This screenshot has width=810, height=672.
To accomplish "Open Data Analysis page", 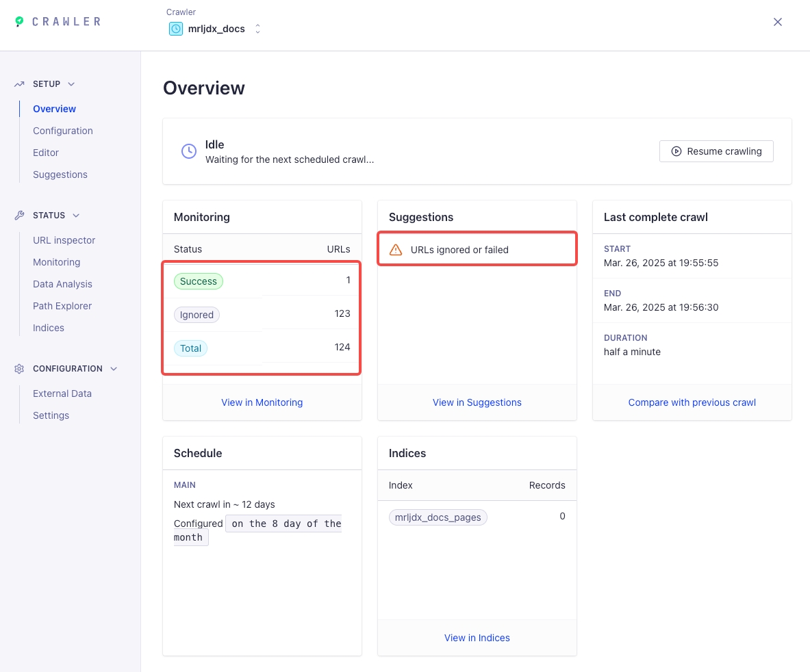I will click(62, 284).
